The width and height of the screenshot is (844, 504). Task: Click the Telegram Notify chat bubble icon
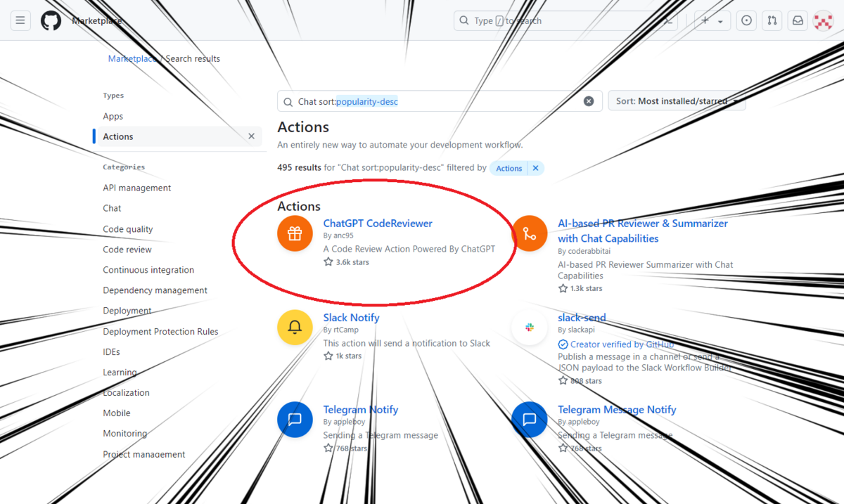coord(295,420)
